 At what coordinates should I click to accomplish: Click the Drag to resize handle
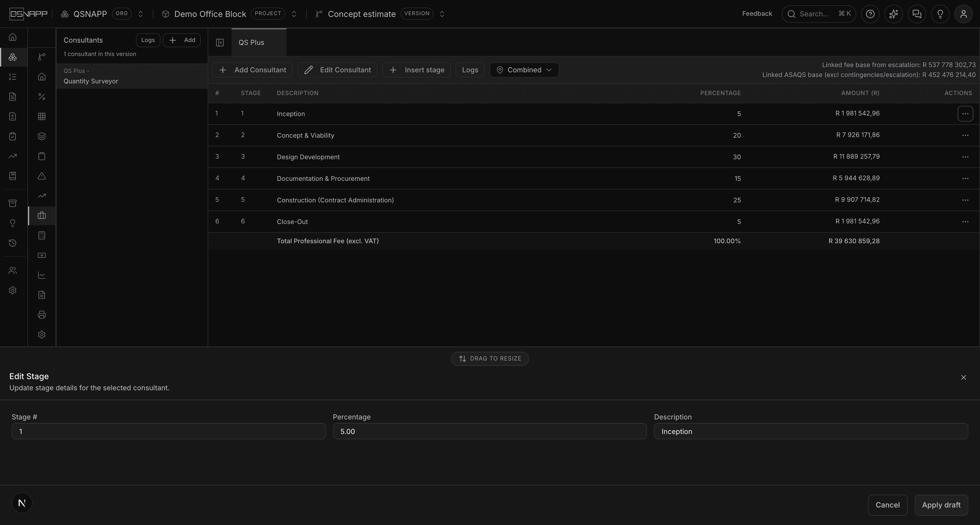point(490,359)
